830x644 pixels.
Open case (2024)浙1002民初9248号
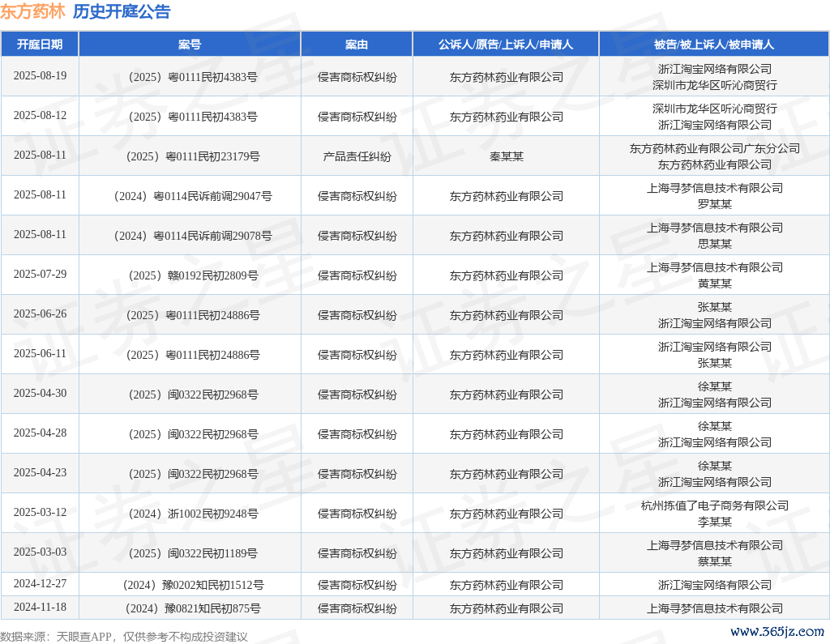(190, 514)
